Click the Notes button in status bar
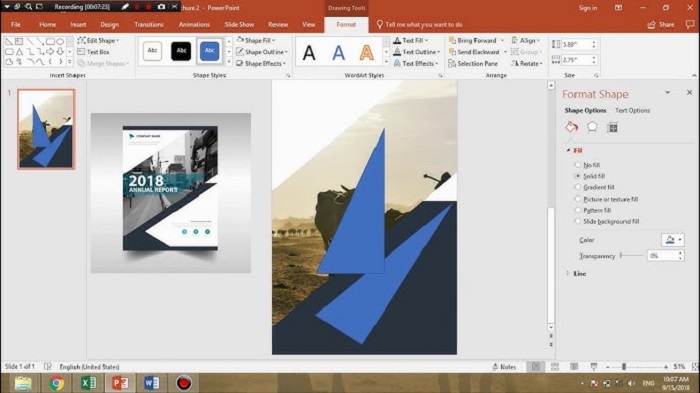 coord(504,367)
